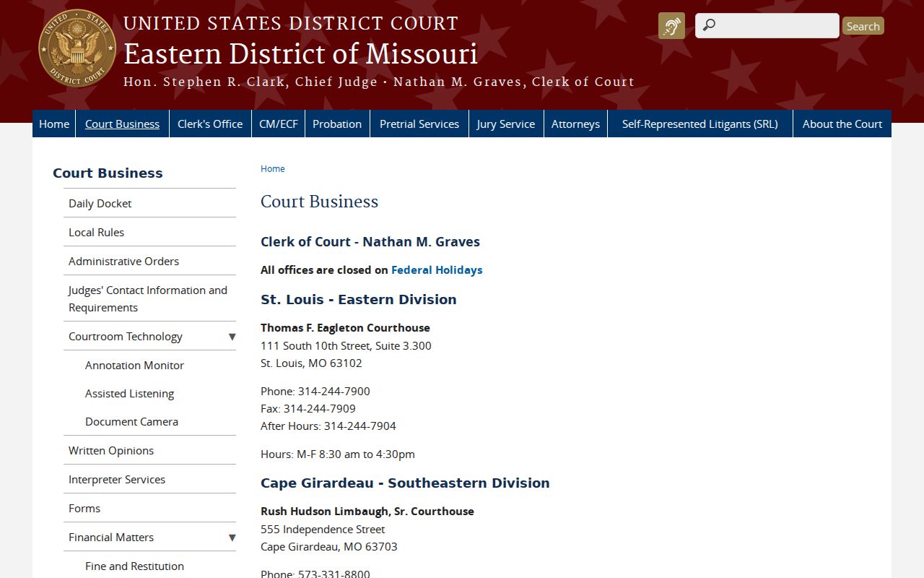This screenshot has height=578, width=924.
Task: Open Daily Docket in sidebar
Action: click(x=100, y=203)
